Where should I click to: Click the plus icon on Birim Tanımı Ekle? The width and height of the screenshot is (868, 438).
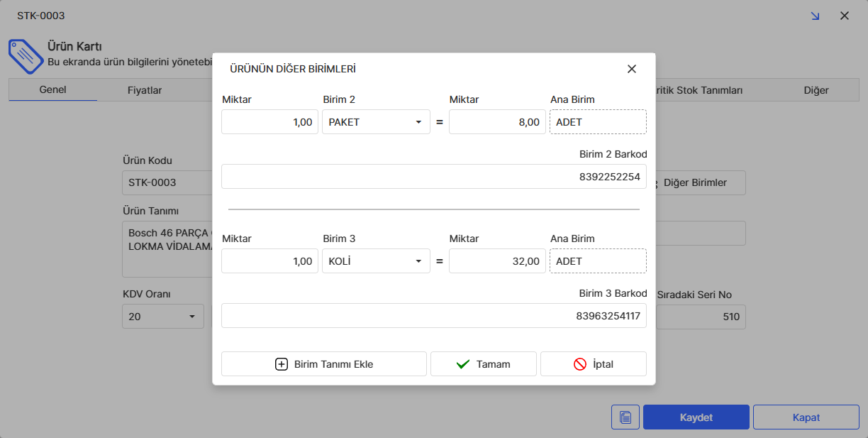pos(282,364)
